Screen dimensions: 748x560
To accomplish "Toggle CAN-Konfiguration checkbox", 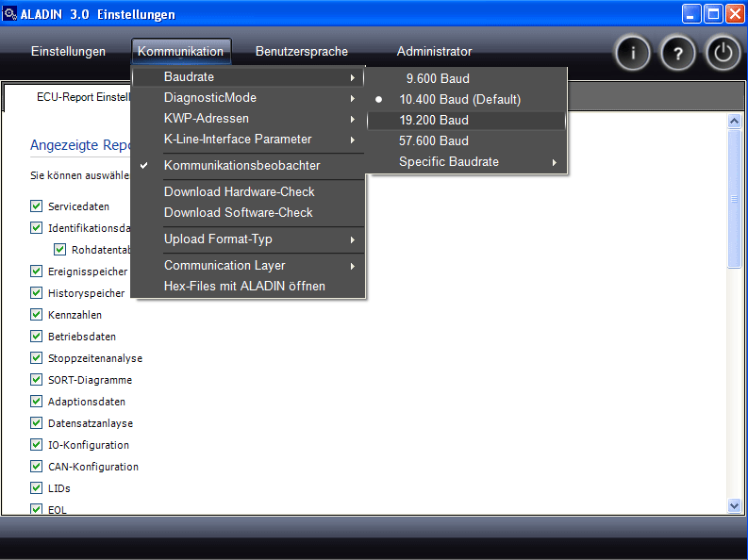I will click(x=36, y=466).
